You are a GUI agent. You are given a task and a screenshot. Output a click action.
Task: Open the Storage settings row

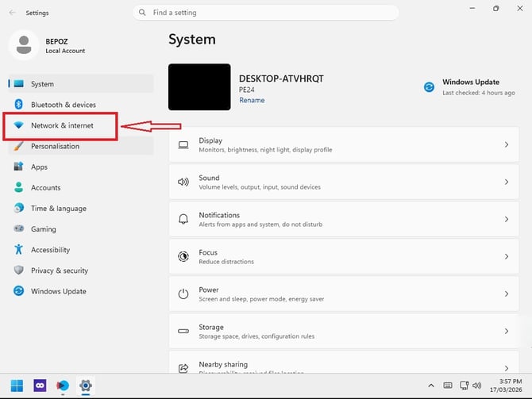pyautogui.click(x=344, y=332)
